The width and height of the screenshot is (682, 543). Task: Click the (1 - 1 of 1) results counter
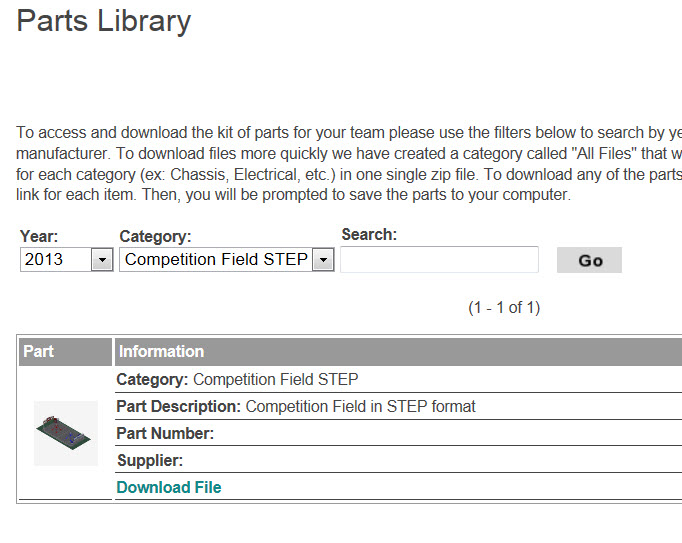(504, 308)
